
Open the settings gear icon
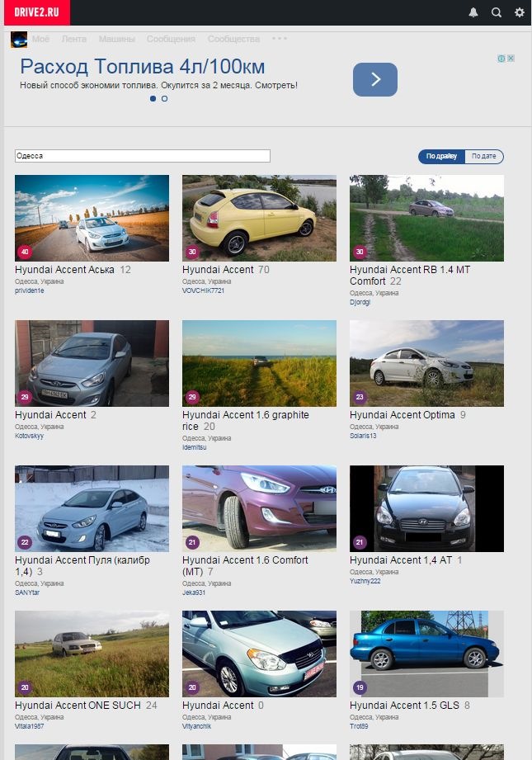[520, 12]
